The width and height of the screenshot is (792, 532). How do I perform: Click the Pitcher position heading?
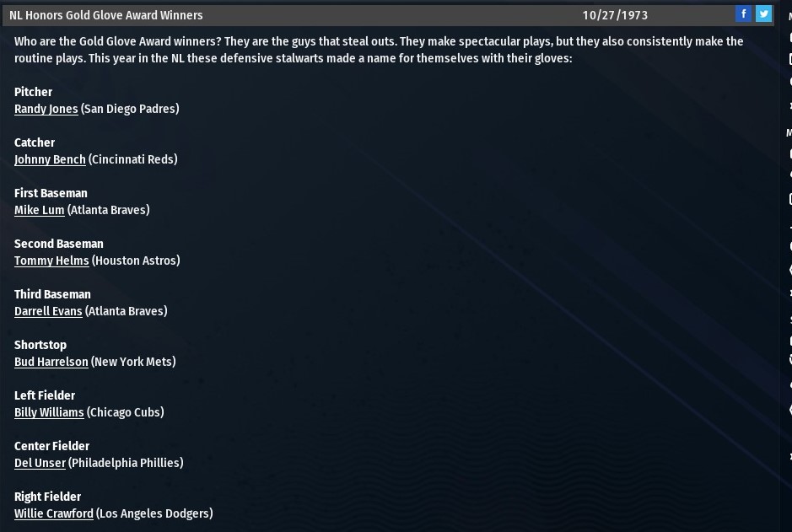pos(33,92)
